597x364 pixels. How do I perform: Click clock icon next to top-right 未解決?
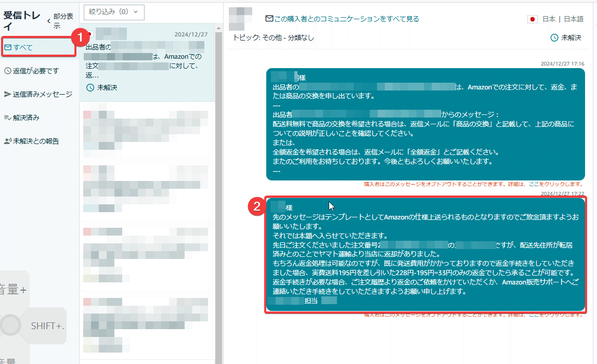554,37
